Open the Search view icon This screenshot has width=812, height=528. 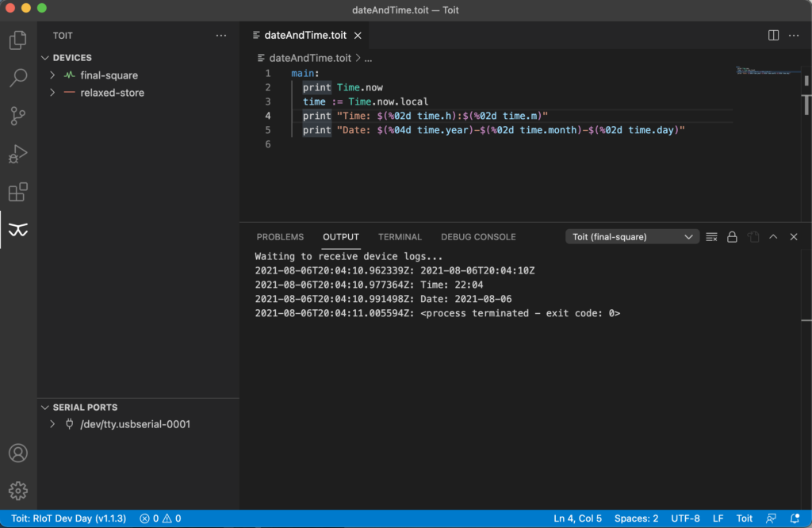pos(18,78)
